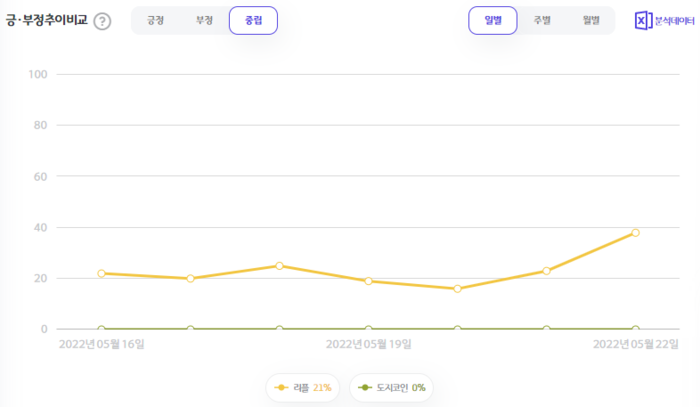Viewport: 700px width, 407px height.
Task: Click 리플 peak point on May 22
Action: (x=635, y=233)
